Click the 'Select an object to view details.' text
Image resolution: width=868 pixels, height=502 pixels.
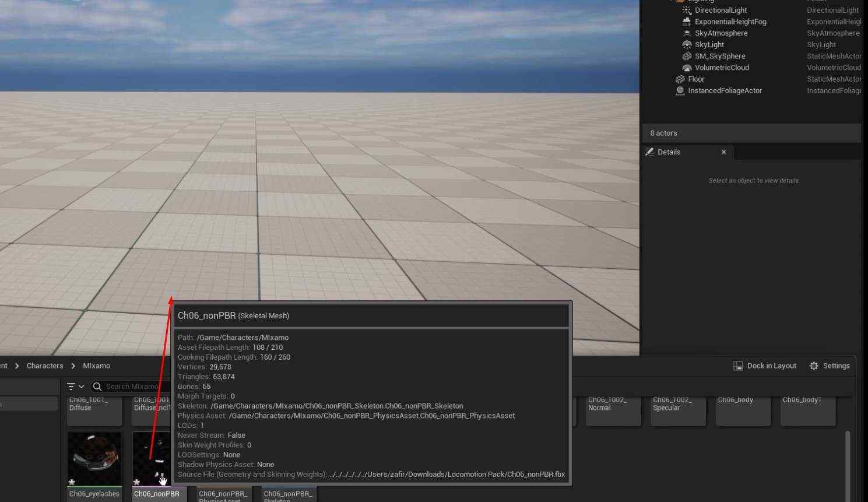coord(754,181)
